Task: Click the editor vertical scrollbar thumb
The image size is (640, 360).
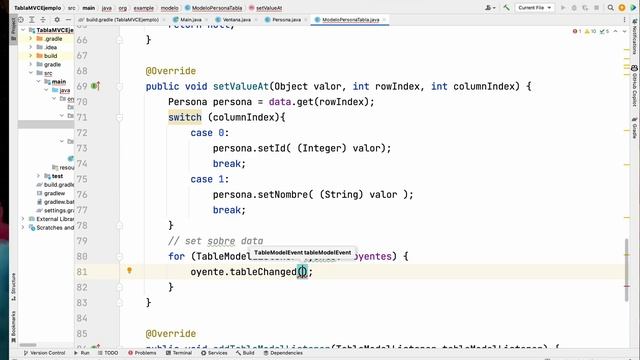Action: [x=627, y=270]
